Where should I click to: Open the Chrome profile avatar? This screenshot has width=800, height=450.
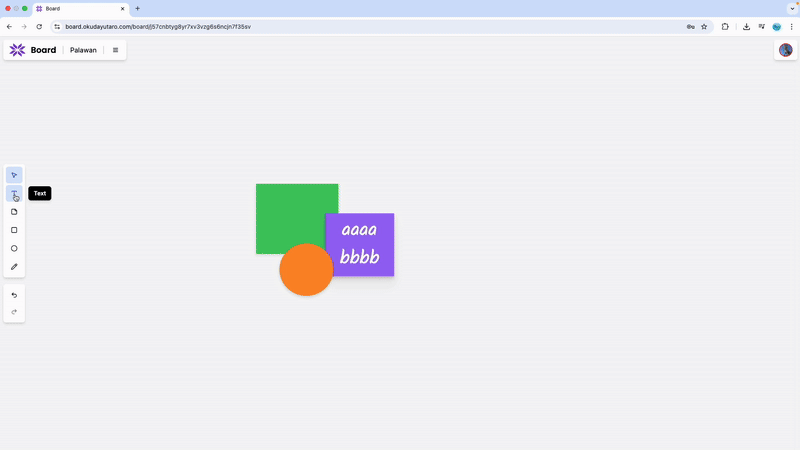[777, 27]
